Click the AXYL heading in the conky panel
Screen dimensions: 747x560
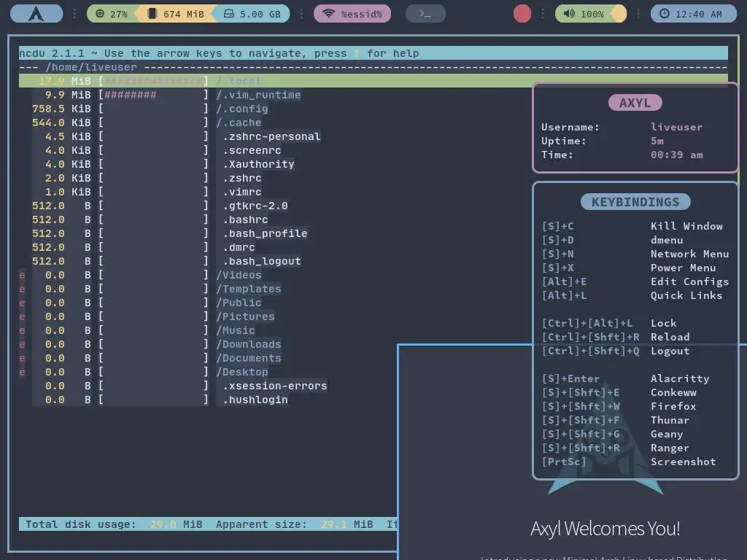click(x=635, y=102)
